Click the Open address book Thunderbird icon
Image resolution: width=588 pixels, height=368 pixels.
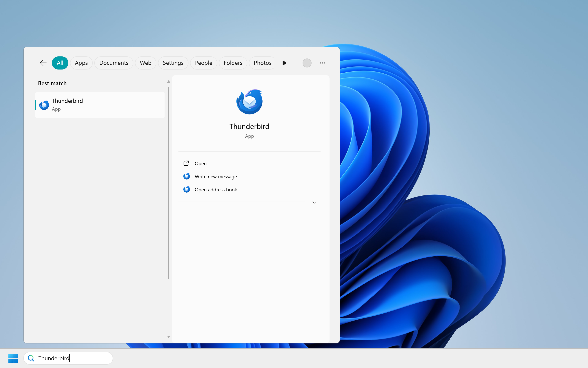(x=187, y=189)
